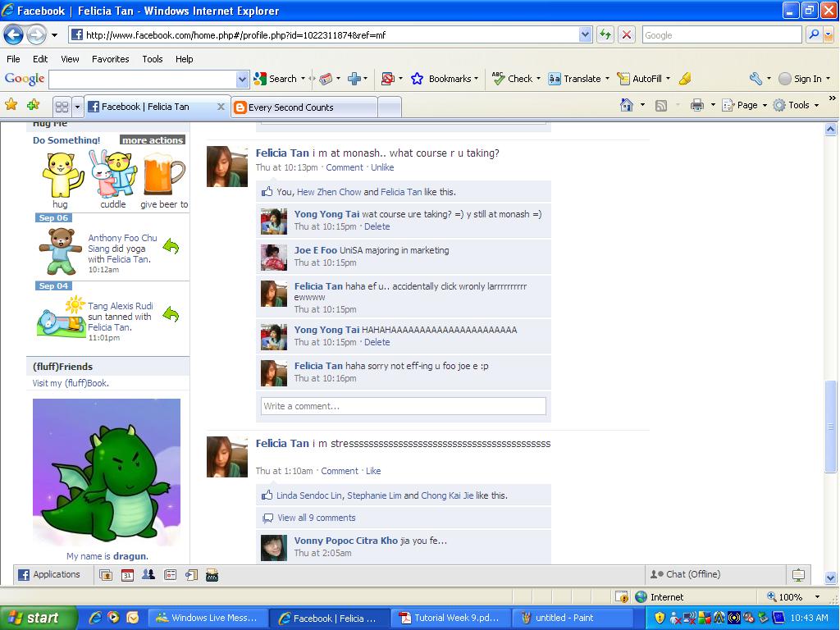The width and height of the screenshot is (840, 630).
Task: Click in the Write a comment field
Action: pos(404,406)
